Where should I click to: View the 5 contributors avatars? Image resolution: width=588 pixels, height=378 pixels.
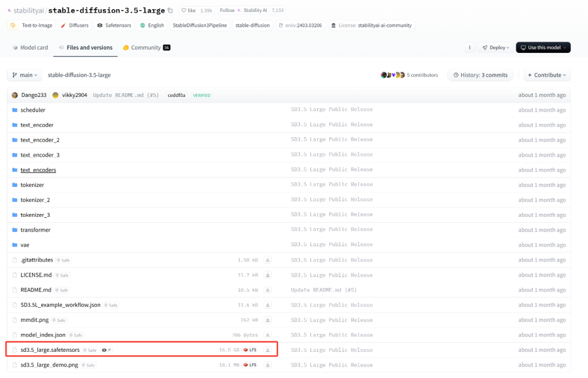click(393, 75)
